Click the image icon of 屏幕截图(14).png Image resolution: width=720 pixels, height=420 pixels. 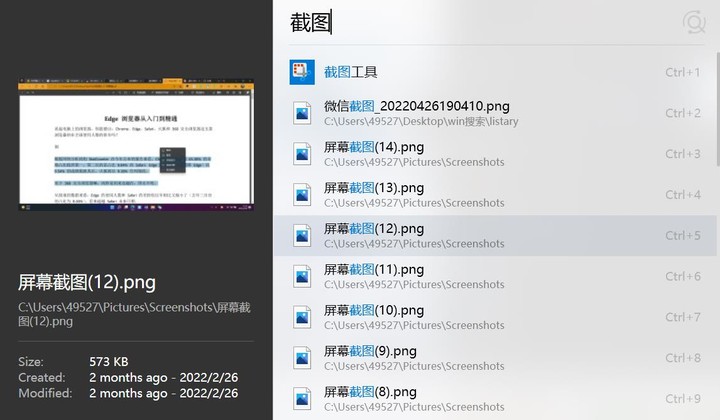pyautogui.click(x=302, y=154)
